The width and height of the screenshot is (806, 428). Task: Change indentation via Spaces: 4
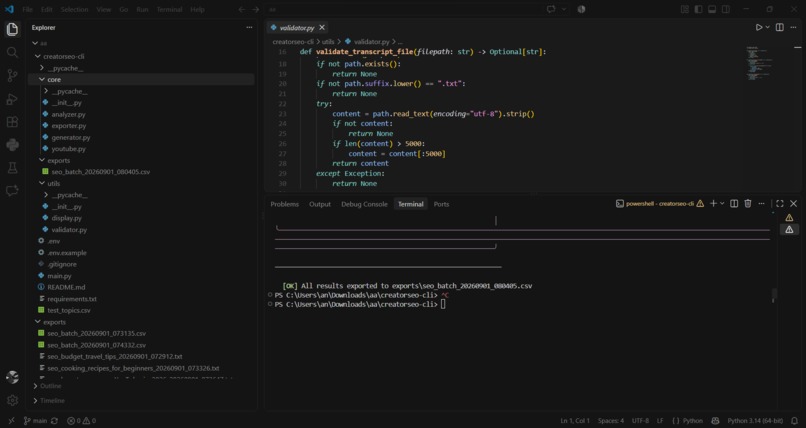coord(610,421)
